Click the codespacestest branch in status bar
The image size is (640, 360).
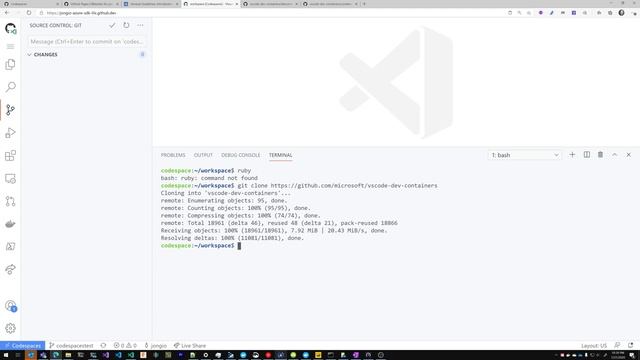pos(71,346)
